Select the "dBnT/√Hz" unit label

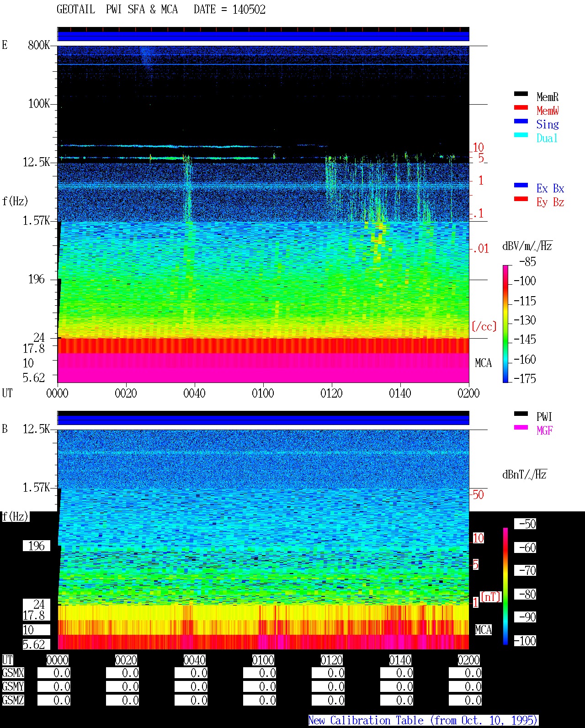[x=525, y=474]
